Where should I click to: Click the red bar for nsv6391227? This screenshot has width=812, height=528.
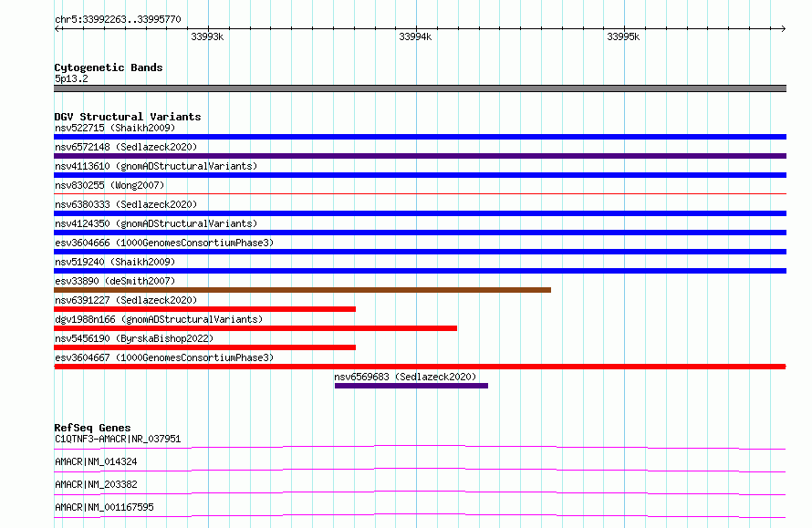[204, 309]
